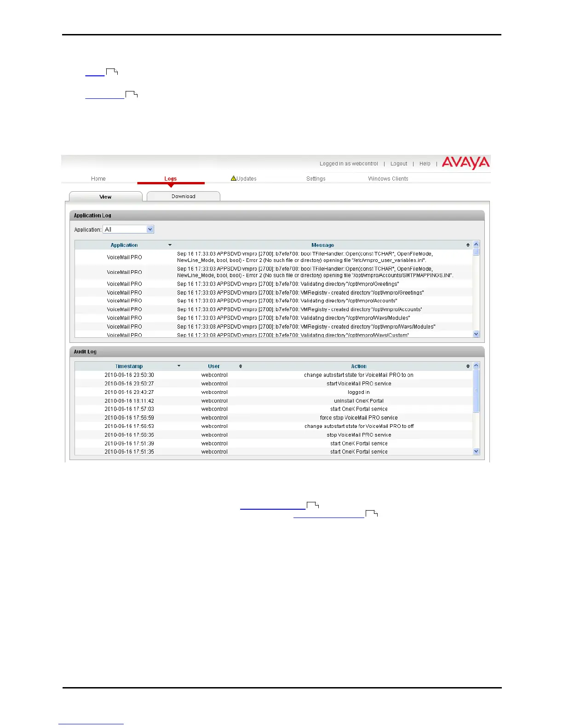Click timestamp '2010-09-16 17:51:39'

click(129, 444)
